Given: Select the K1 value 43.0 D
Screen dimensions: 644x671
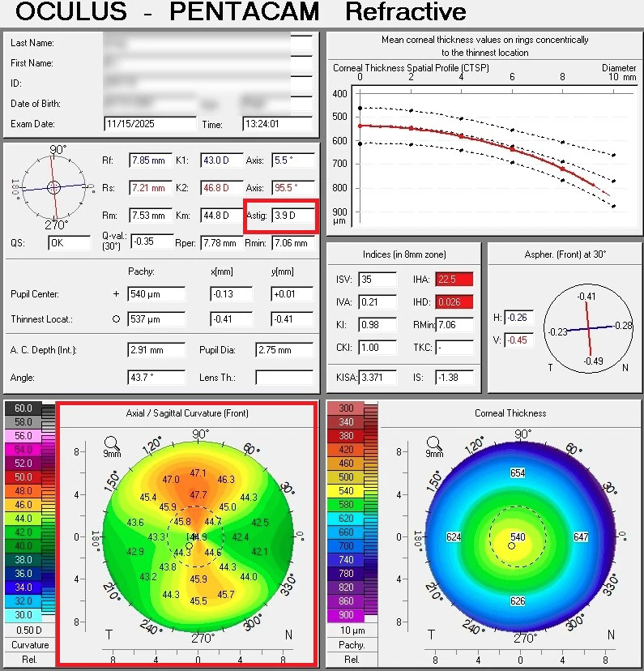Looking at the screenshot, I should [221, 160].
